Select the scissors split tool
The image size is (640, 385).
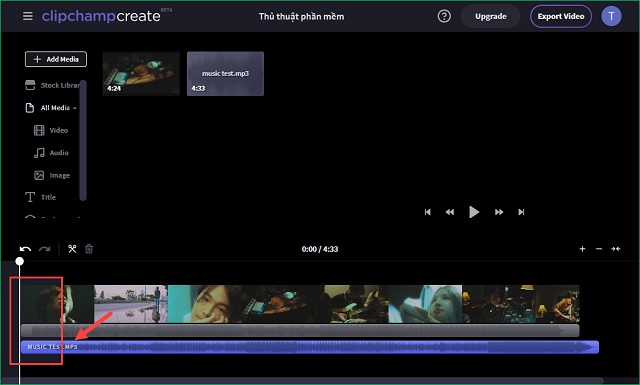click(72, 249)
